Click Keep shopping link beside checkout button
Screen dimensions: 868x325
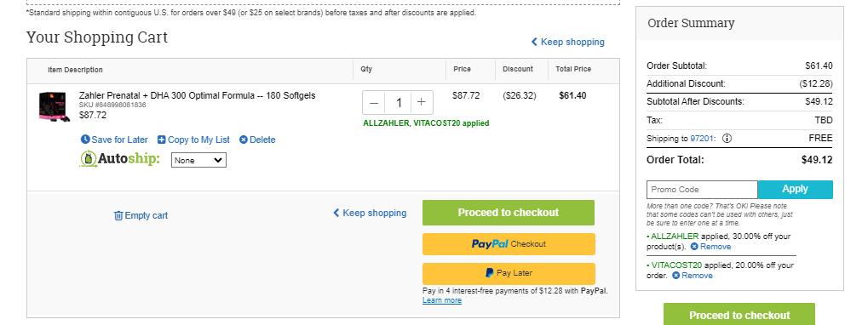(x=370, y=213)
